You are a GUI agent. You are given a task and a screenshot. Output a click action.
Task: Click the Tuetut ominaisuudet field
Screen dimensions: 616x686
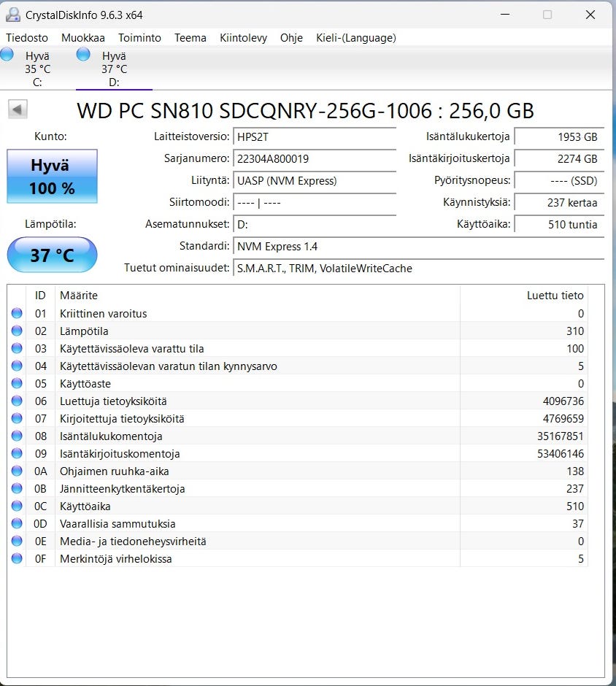coord(419,268)
